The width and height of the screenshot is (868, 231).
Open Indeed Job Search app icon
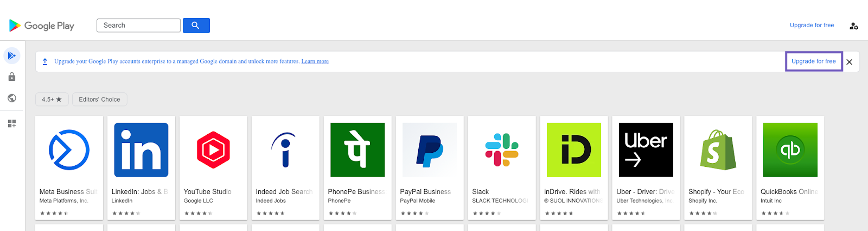(x=285, y=150)
